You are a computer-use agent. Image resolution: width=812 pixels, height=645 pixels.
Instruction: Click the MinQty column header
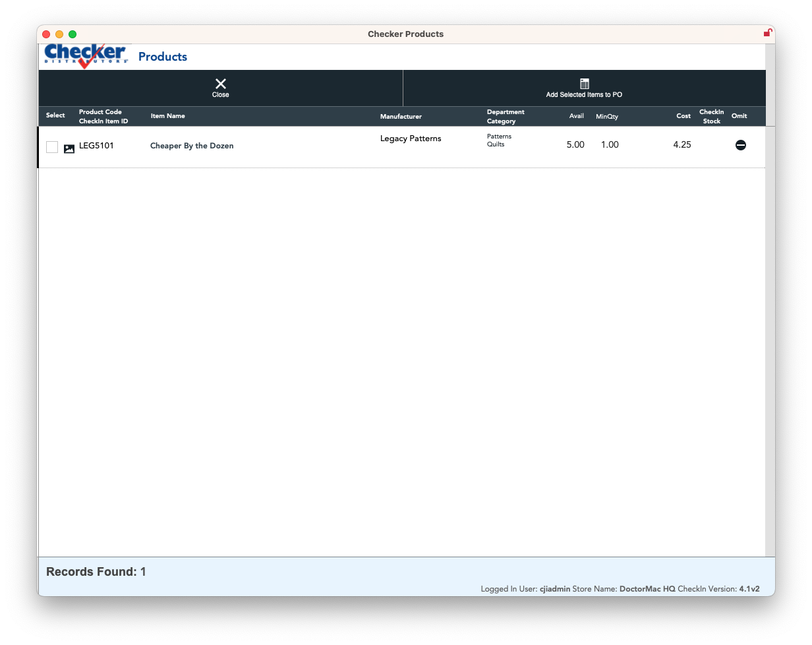pyautogui.click(x=607, y=117)
